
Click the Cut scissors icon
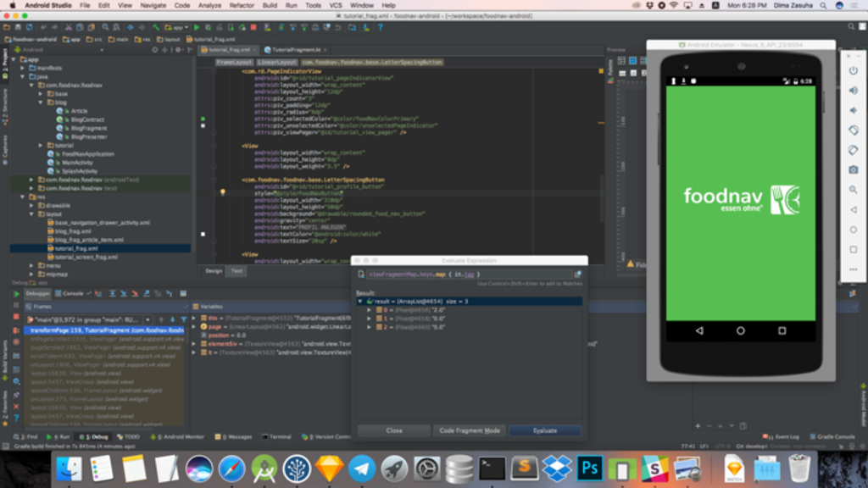pyautogui.click(x=68, y=27)
